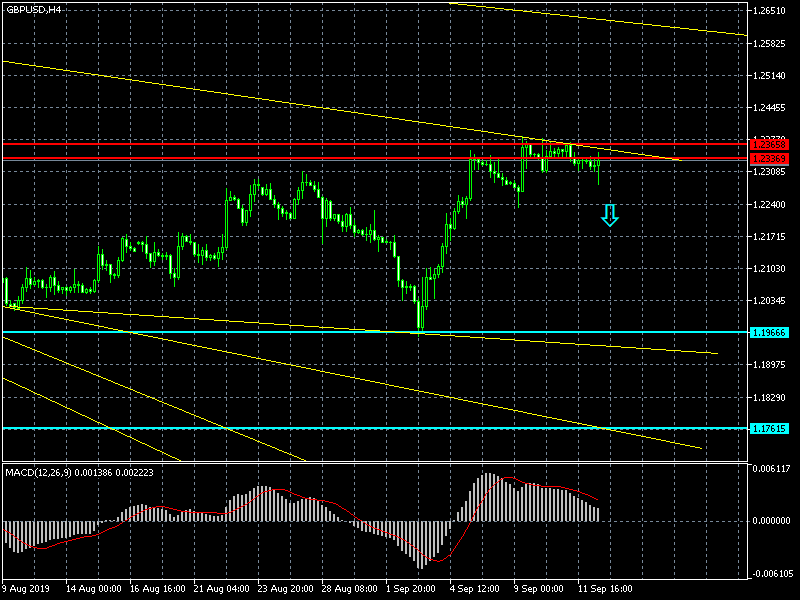Click the GBPUSD,H4 chart title
Image resolution: width=800 pixels, height=600 pixels.
[x=34, y=9]
